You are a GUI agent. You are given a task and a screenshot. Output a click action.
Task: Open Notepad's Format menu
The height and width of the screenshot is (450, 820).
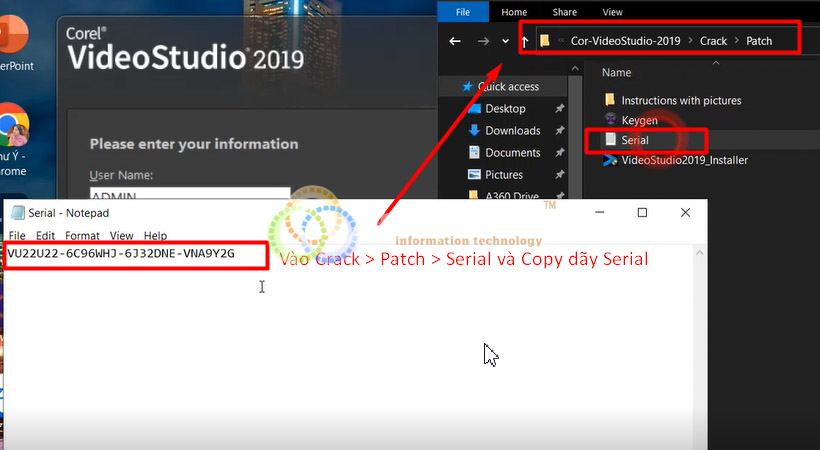coord(82,236)
